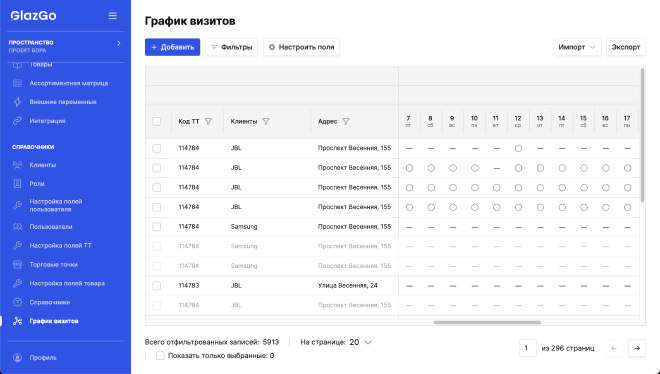Click the first Samsung client cell
This screenshot has height=374, width=660.
[x=244, y=227]
